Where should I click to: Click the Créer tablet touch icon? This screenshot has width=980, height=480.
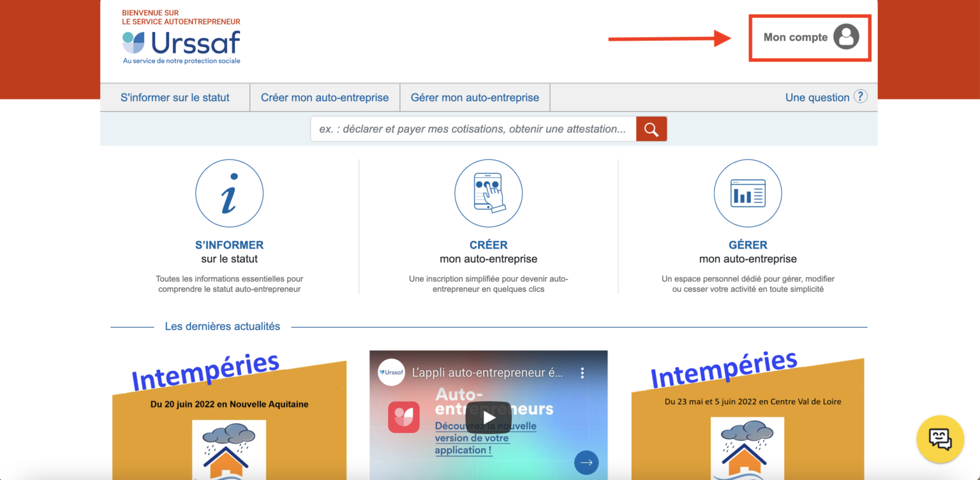pos(488,193)
